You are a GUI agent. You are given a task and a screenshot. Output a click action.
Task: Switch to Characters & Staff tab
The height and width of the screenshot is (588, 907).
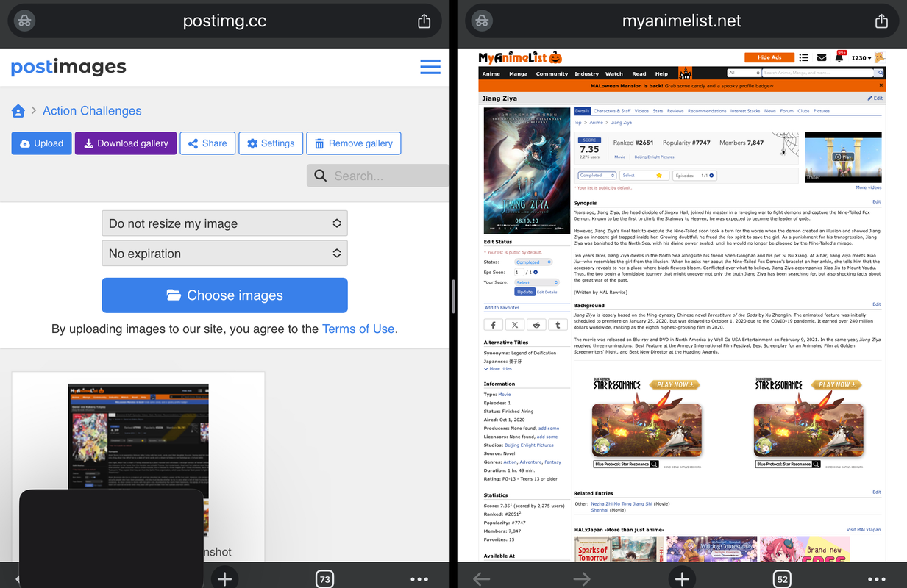tap(612, 111)
